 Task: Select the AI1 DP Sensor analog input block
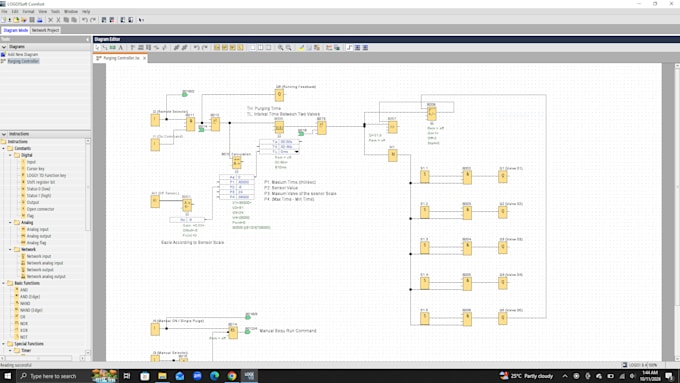coord(155,201)
